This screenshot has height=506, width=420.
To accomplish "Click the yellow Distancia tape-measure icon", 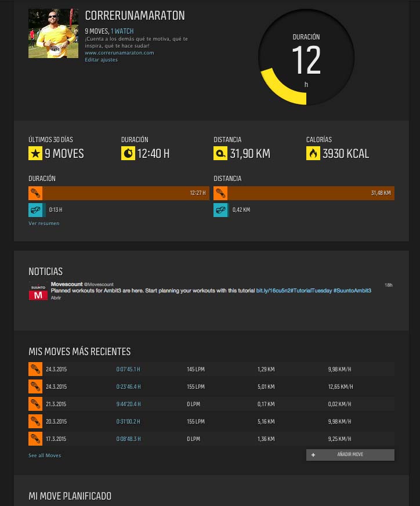I will coord(220,153).
